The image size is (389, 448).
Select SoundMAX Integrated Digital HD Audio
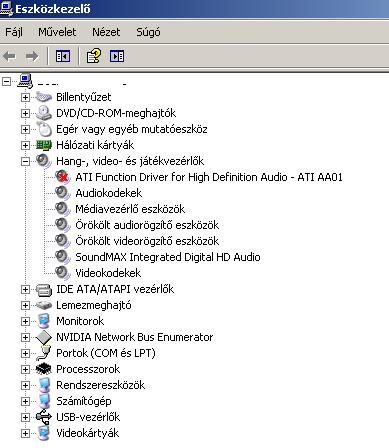(x=168, y=257)
